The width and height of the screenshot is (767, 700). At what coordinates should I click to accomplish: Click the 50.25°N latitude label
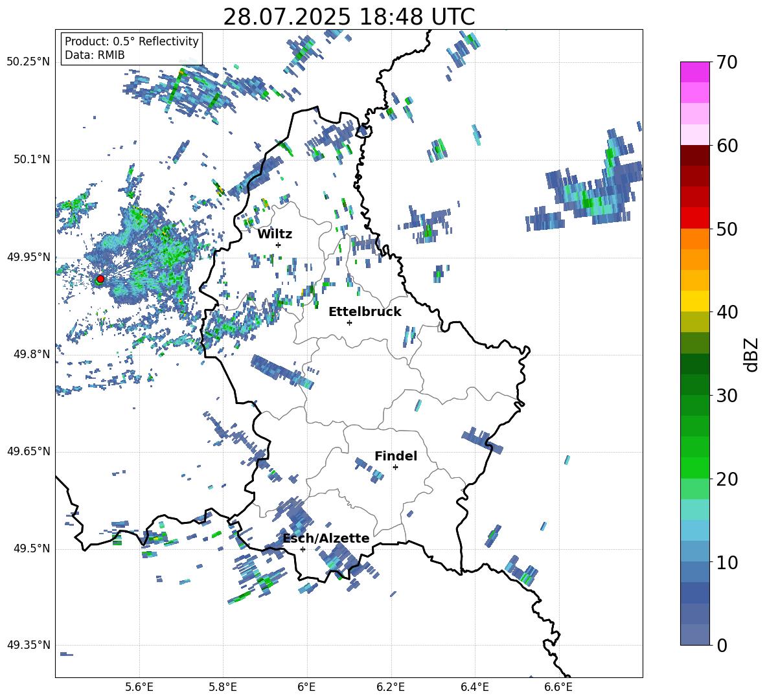pos(29,62)
